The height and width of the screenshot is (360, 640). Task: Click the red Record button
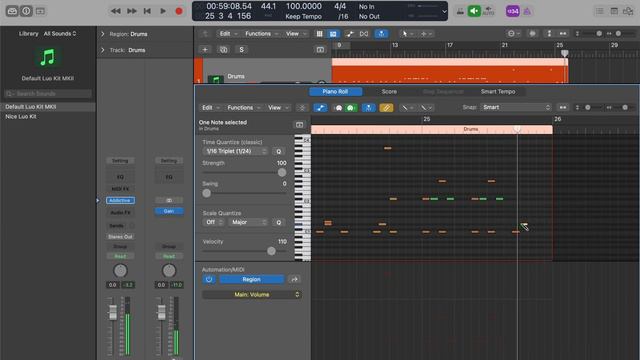(x=179, y=11)
